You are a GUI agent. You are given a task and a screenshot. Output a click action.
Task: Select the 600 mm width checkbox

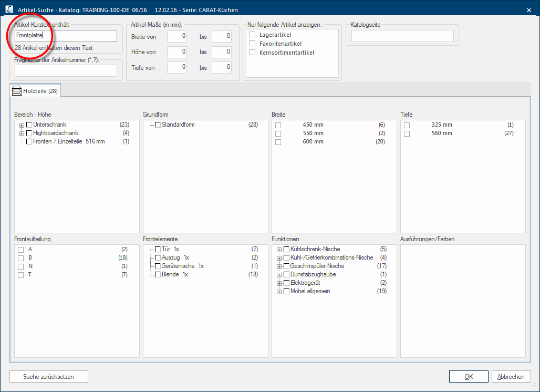[x=278, y=142]
